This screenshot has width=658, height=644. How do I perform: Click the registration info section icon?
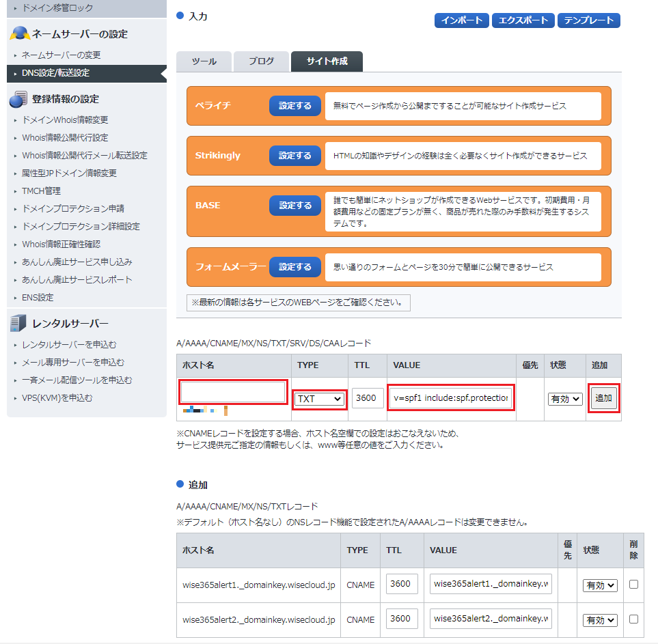pyautogui.click(x=18, y=100)
